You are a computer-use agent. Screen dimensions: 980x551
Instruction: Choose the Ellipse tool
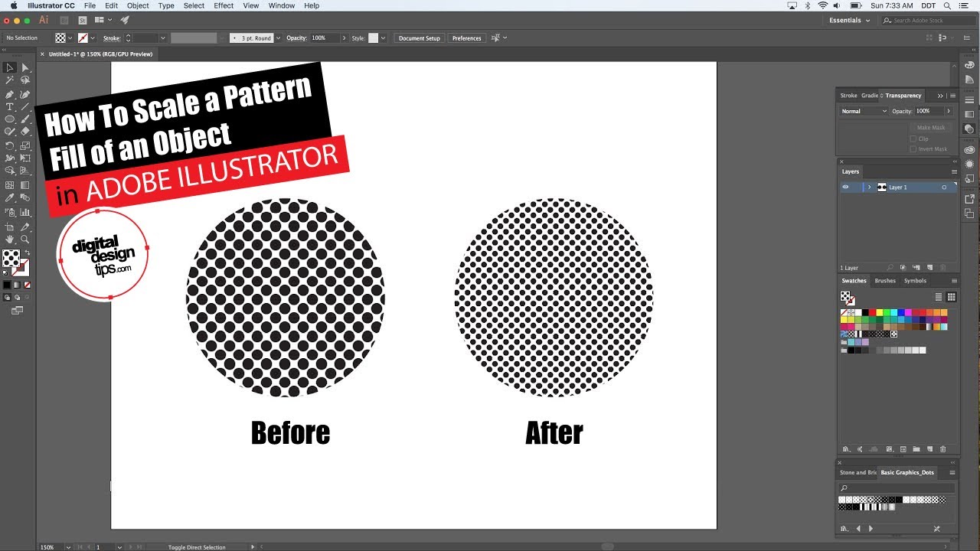(x=9, y=119)
